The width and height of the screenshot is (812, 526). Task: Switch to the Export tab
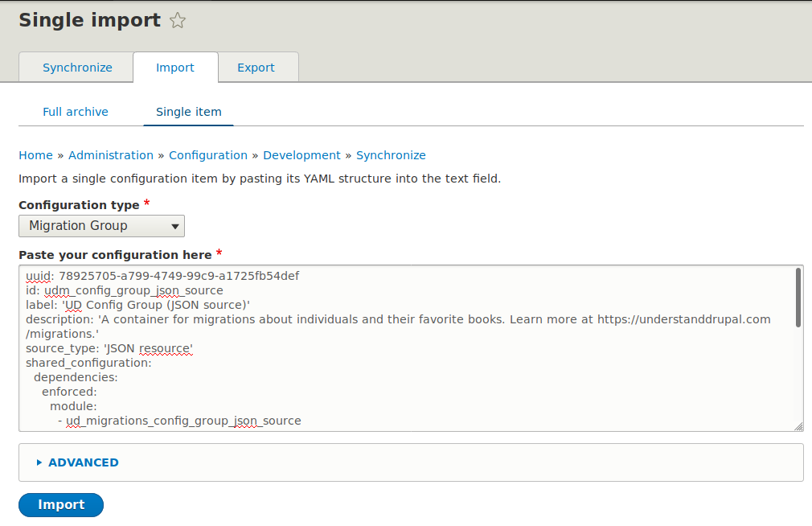coord(258,68)
